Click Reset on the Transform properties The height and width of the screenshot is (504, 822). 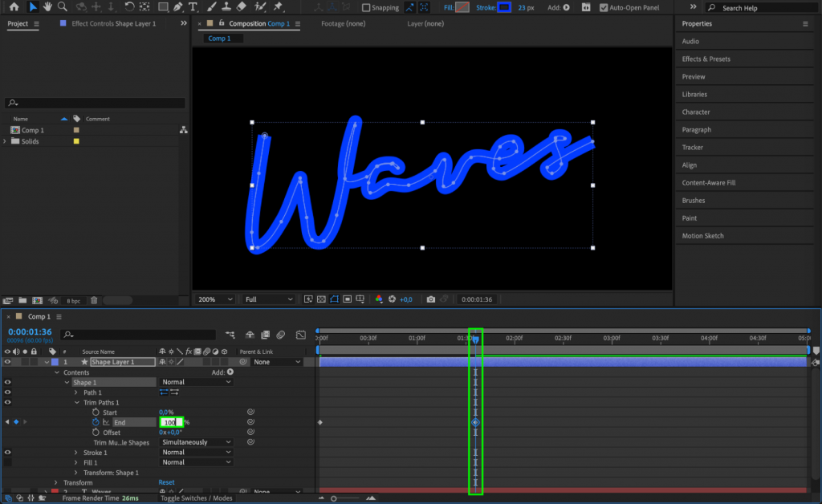166,482
